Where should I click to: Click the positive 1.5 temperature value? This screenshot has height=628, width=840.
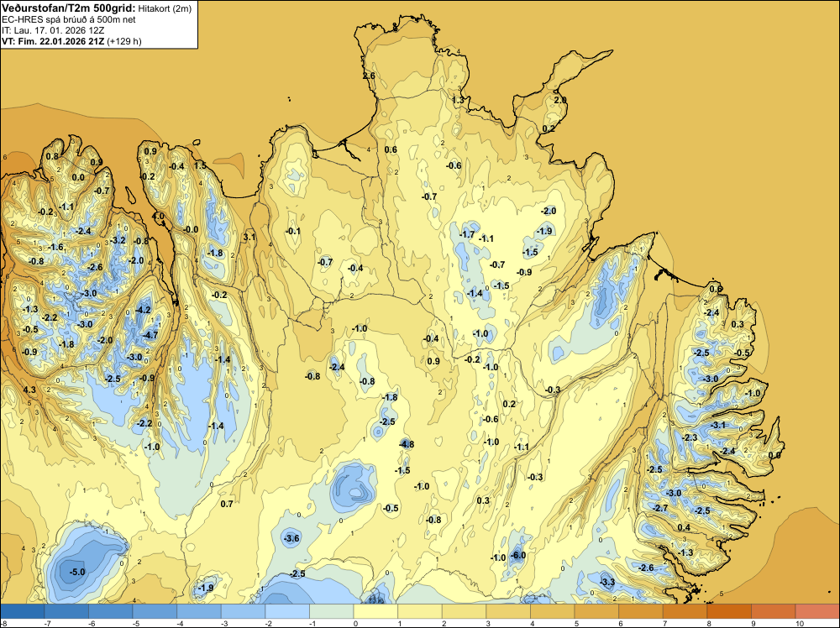pyautogui.click(x=200, y=166)
